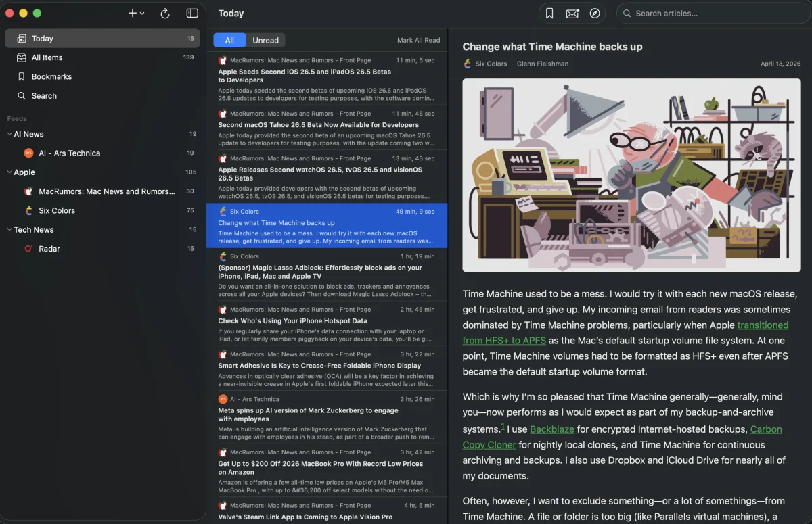This screenshot has height=524, width=812.
Task: Collapse the Apple feeds section
Action: pos(8,172)
